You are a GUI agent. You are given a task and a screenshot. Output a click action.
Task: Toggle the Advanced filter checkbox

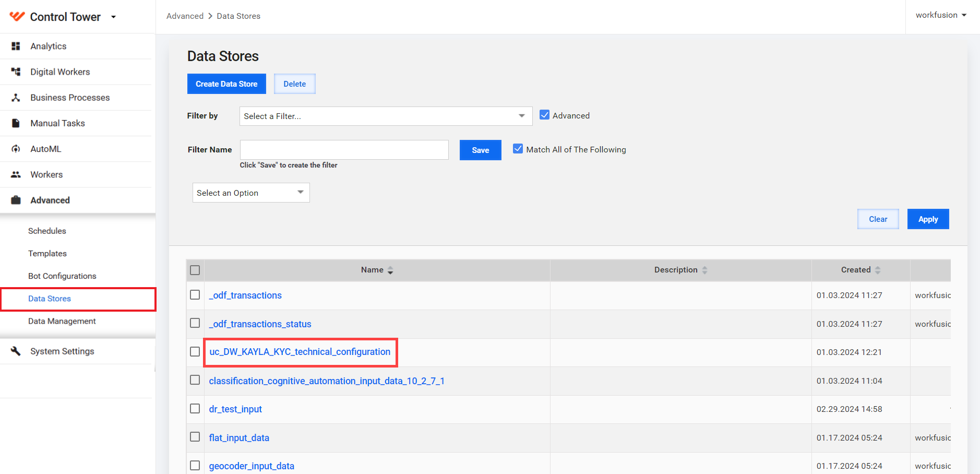coord(544,115)
